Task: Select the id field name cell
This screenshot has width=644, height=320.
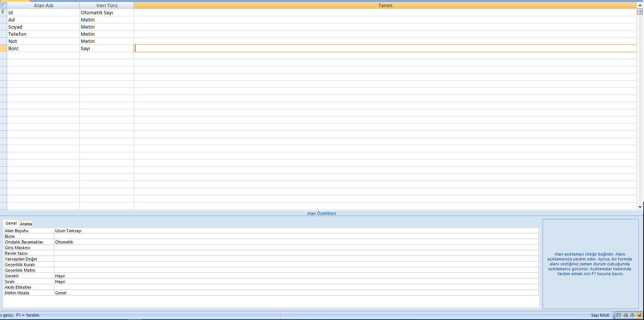Action: click(x=43, y=12)
